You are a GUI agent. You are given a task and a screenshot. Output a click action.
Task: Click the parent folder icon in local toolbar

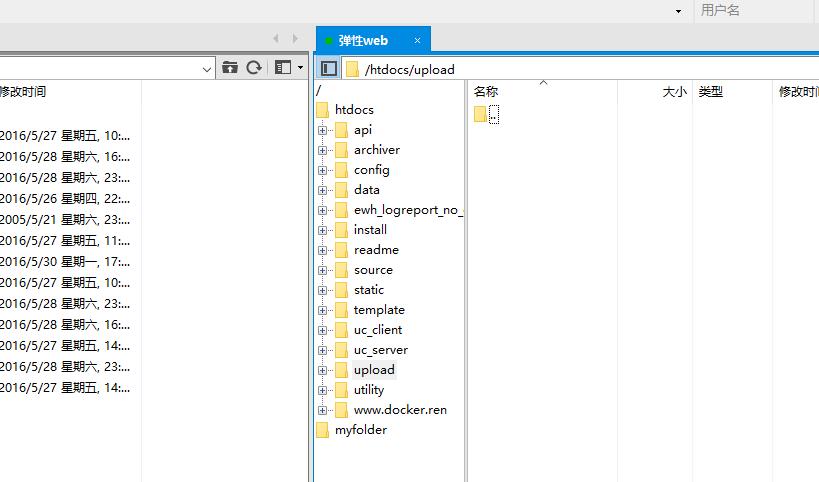tap(230, 68)
